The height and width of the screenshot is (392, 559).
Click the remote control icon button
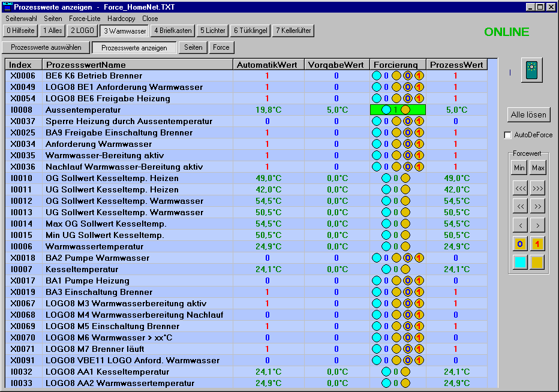(532, 71)
